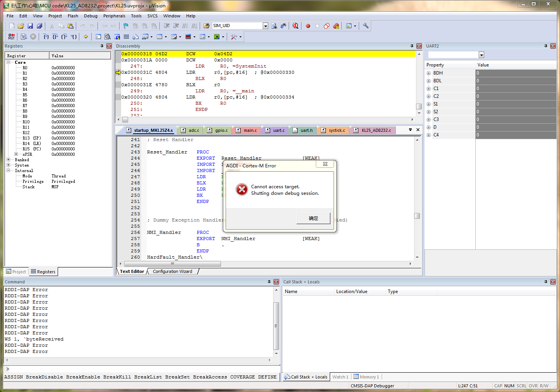
Task: Click the Configuration wrench icon
Action: pos(366,26)
